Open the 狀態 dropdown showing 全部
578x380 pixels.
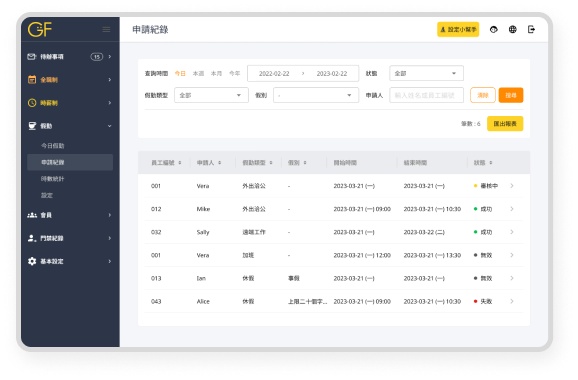(x=426, y=73)
